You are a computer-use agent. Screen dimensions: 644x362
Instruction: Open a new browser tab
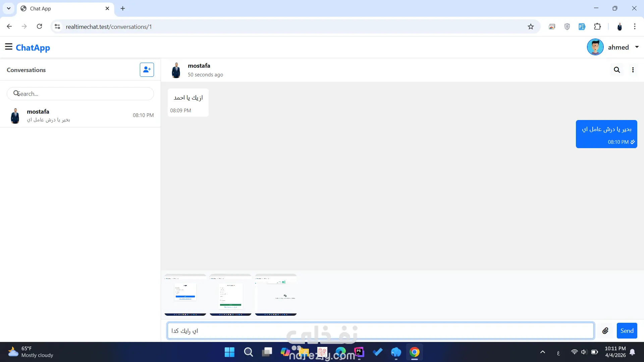(x=123, y=8)
